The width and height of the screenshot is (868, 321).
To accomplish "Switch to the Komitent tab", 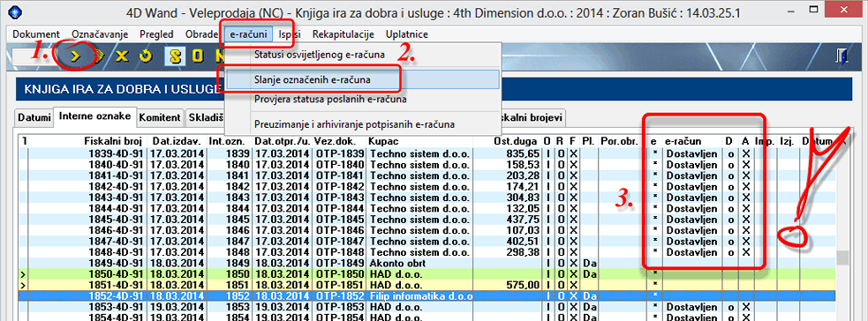I will [x=160, y=117].
